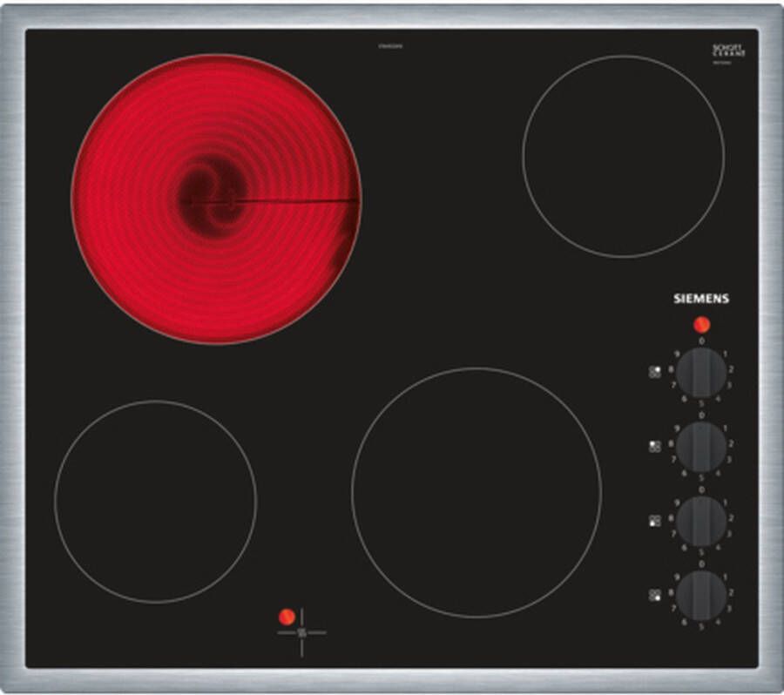Switch the second knob to position 9
Screen dimensions: 784x695
[x=678, y=428]
